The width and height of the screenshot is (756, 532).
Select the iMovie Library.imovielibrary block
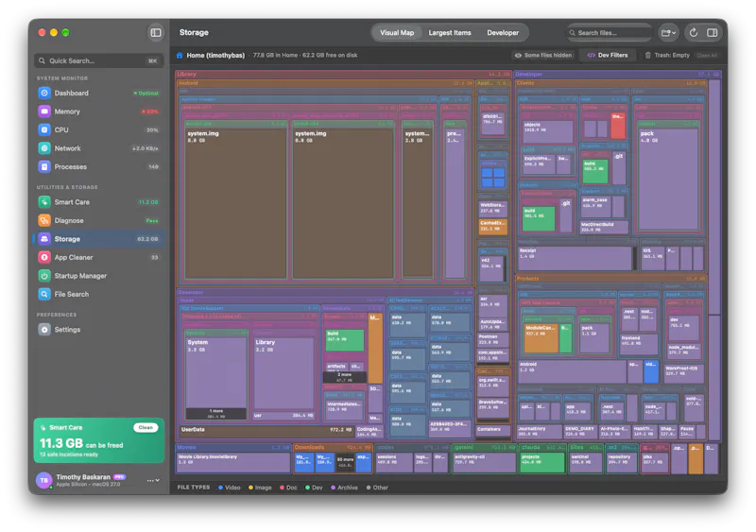coord(232,461)
